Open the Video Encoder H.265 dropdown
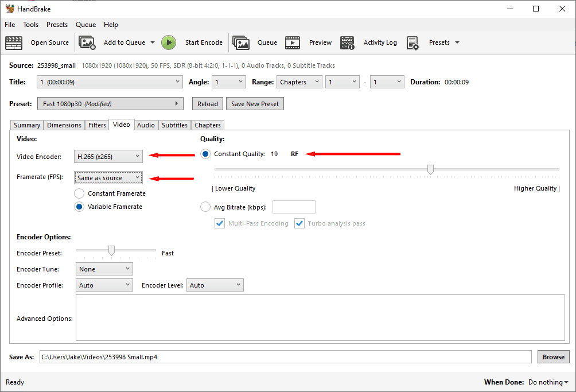 [108, 157]
